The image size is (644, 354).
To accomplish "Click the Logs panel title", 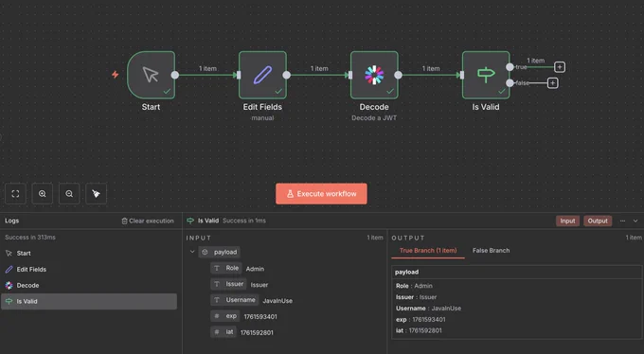I will click(12, 221).
